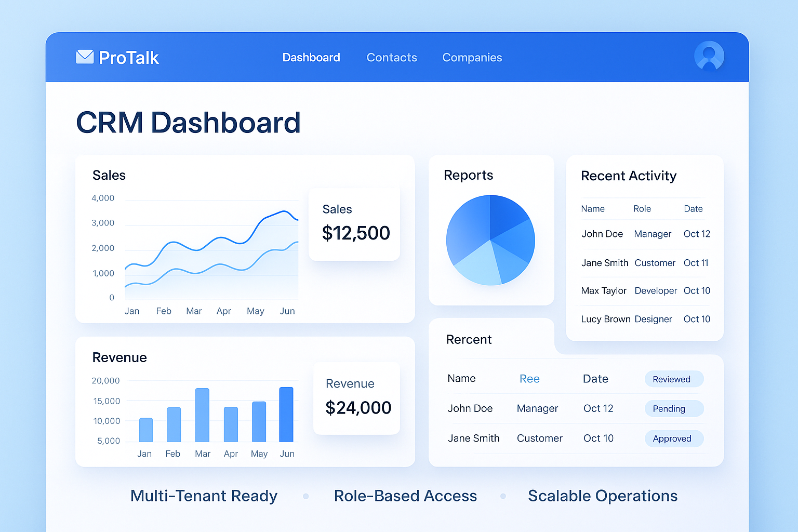Switch to the Contacts tab
This screenshot has width=798, height=532.
click(392, 57)
